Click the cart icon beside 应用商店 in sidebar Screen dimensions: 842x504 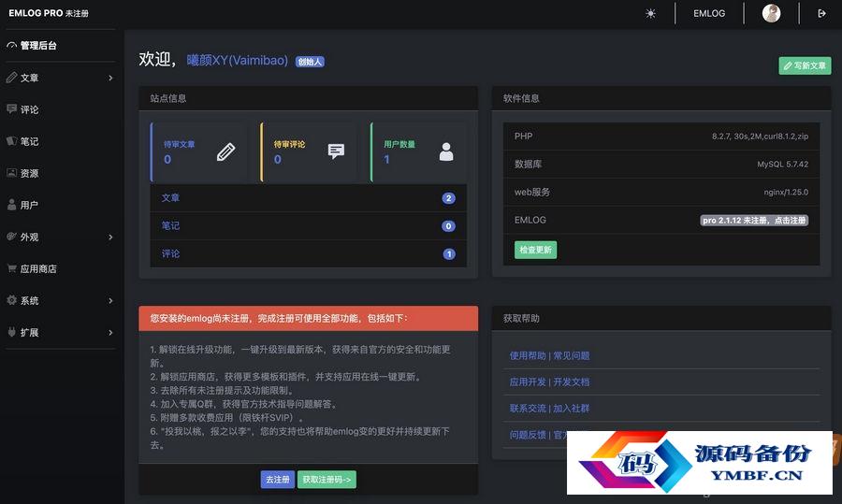click(11, 267)
